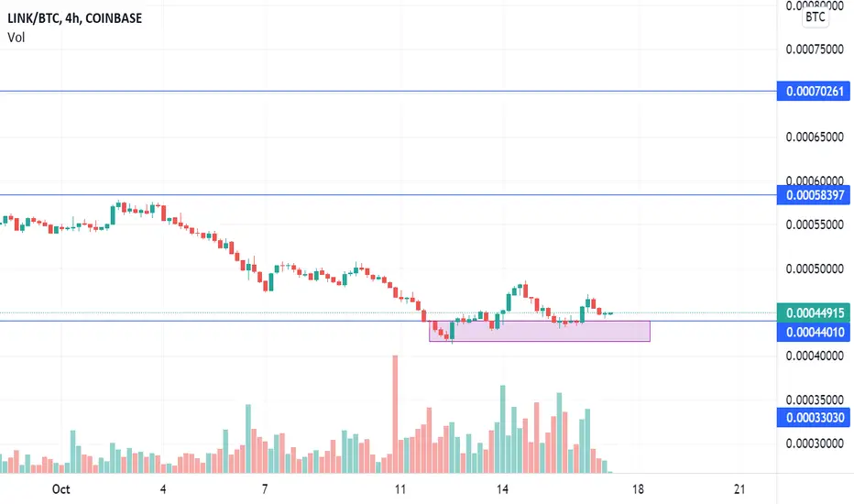
Task: Click the green 0.00044915 current price label
Action: (x=814, y=312)
